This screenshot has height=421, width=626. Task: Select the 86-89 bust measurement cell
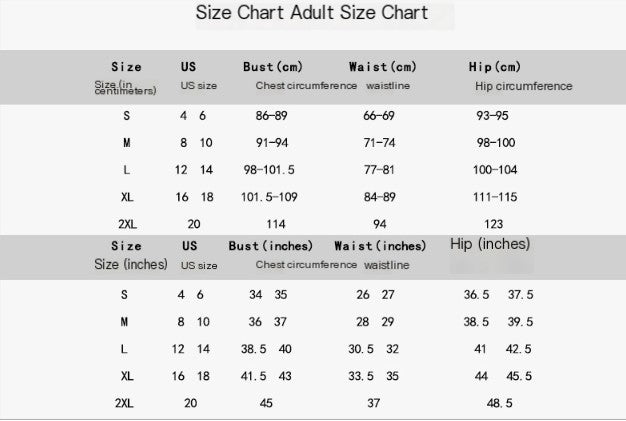click(x=271, y=116)
